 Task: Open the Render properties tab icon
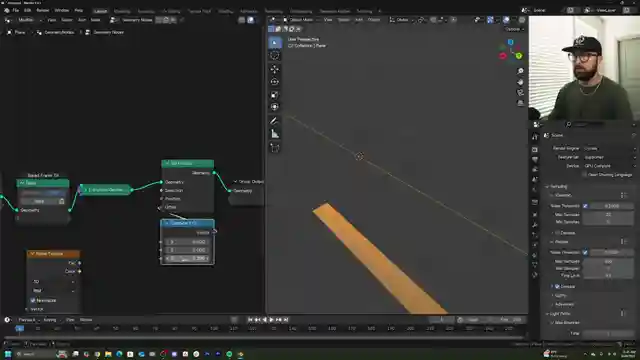tap(535, 149)
